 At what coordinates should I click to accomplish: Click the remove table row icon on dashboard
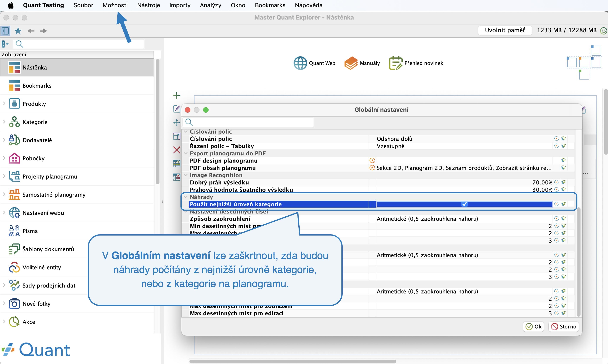point(177,177)
